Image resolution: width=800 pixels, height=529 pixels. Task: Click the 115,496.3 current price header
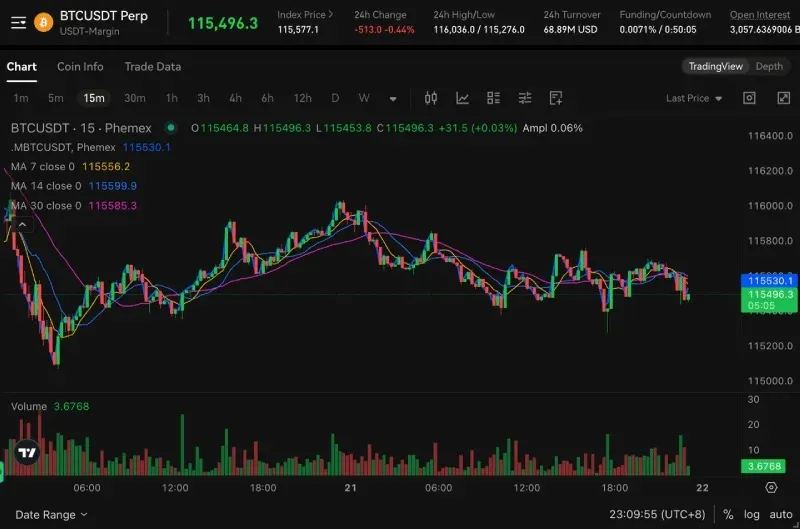223,23
